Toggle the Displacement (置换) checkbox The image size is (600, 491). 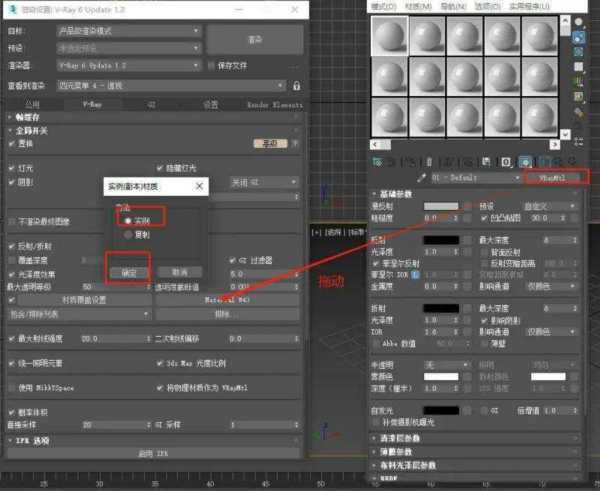[x=11, y=144]
